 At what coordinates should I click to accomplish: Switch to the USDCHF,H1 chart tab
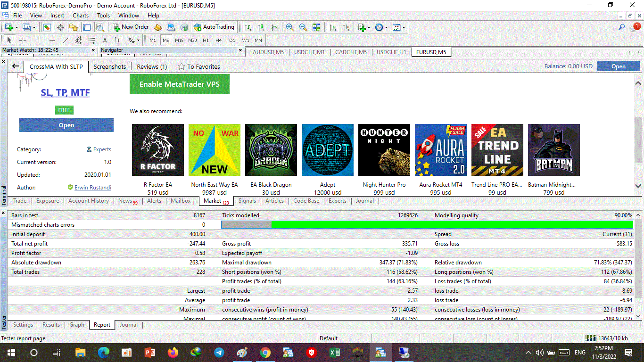click(x=391, y=52)
